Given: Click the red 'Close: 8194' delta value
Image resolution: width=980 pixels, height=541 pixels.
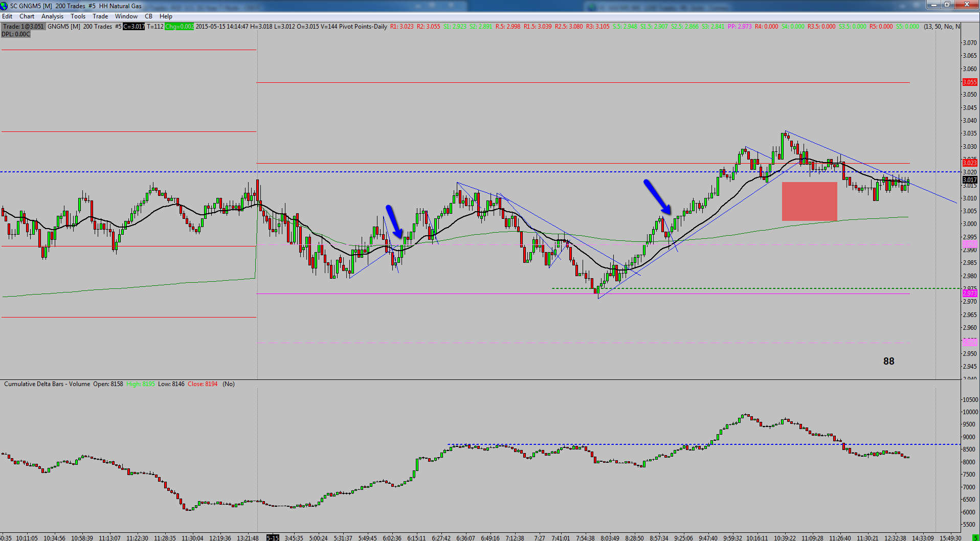Looking at the screenshot, I should pos(203,384).
